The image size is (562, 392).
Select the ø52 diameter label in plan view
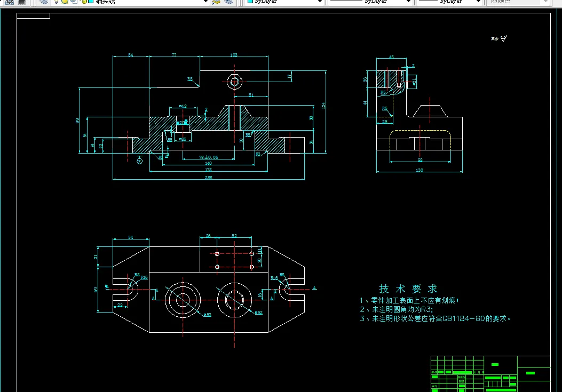(x=259, y=313)
